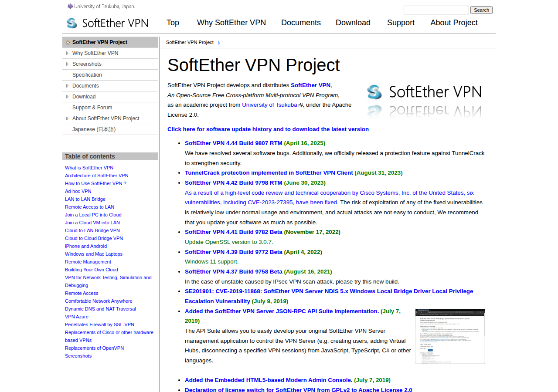558x392 pixels.
Task: Open the Embedded HTML5-based Modern Admin Console link
Action: click(x=269, y=380)
